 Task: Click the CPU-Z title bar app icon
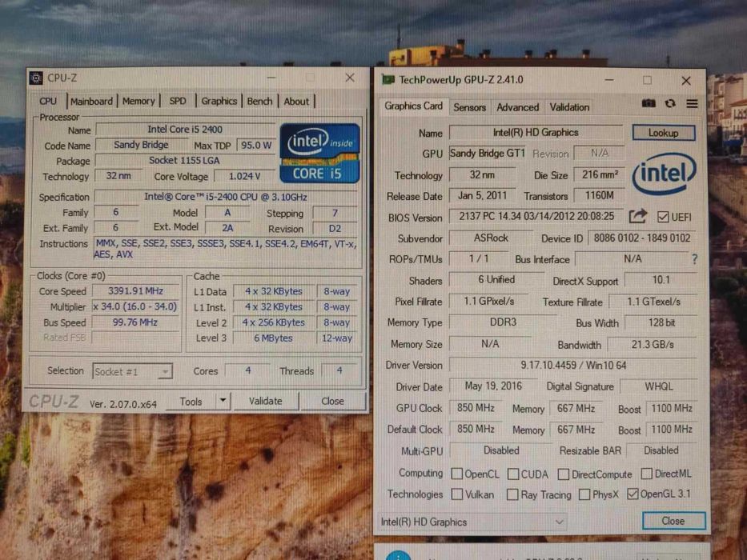(36, 78)
